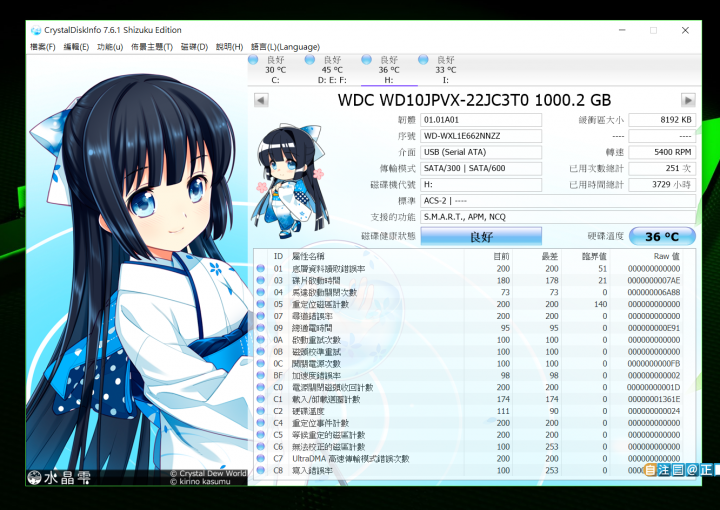The height and width of the screenshot is (510, 720).
Task: Click status orb for attribute ID 07
Action: tap(261, 316)
